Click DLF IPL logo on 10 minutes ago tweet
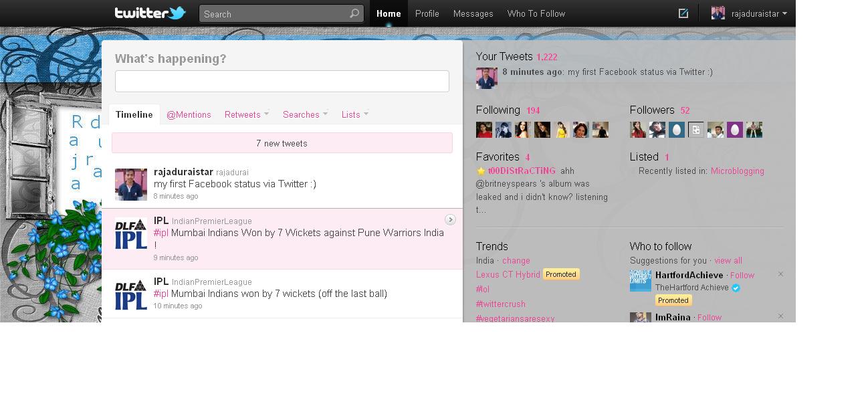The width and height of the screenshot is (868, 410). tap(131, 295)
